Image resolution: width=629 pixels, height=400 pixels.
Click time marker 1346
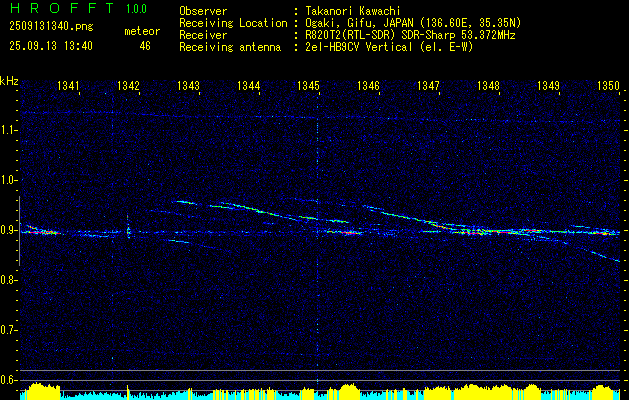click(x=368, y=85)
